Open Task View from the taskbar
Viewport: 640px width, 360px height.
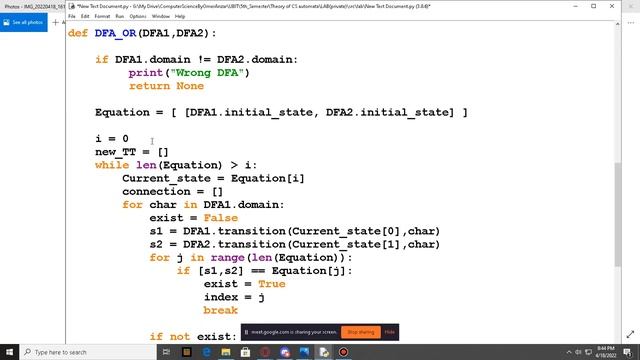(166, 352)
